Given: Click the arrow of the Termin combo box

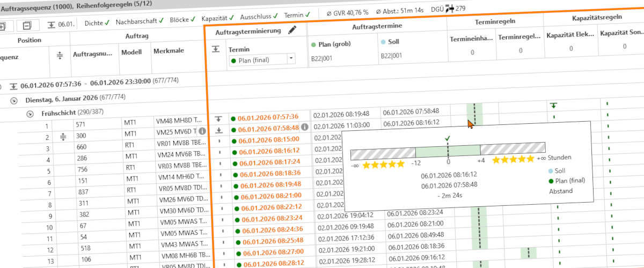Looking at the screenshot, I should (290, 58).
